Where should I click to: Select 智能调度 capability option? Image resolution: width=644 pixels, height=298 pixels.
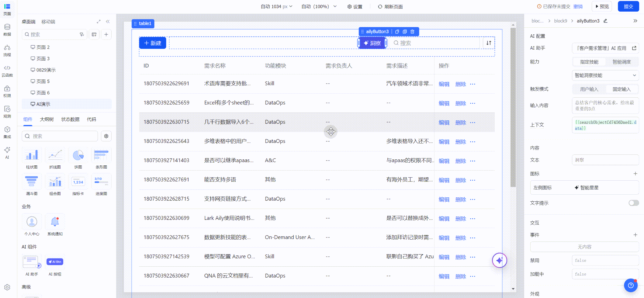(x=621, y=62)
